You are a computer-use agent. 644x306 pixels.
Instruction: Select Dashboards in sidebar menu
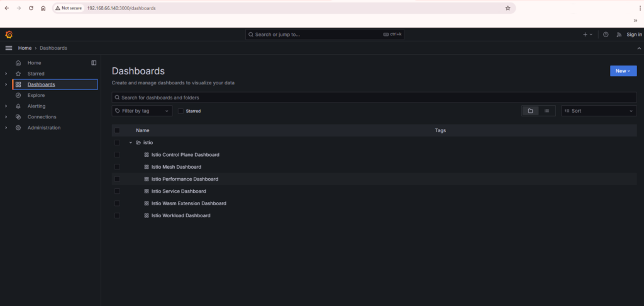point(41,84)
